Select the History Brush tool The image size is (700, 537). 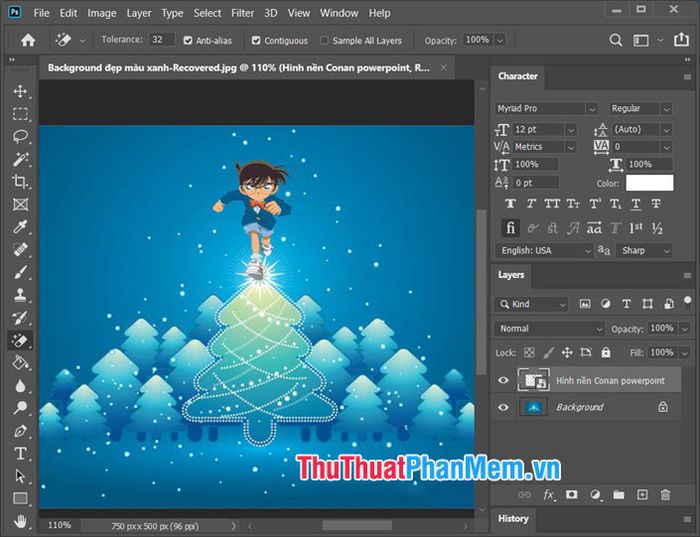[20, 318]
